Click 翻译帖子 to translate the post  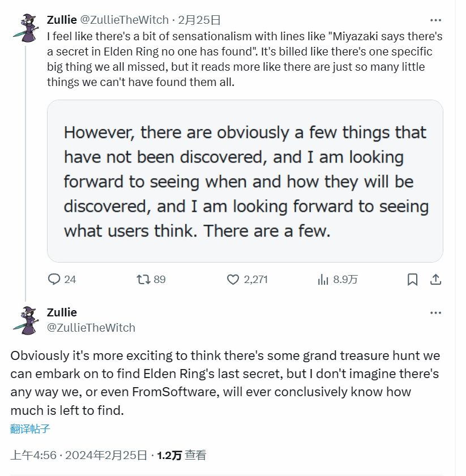[x=31, y=428]
